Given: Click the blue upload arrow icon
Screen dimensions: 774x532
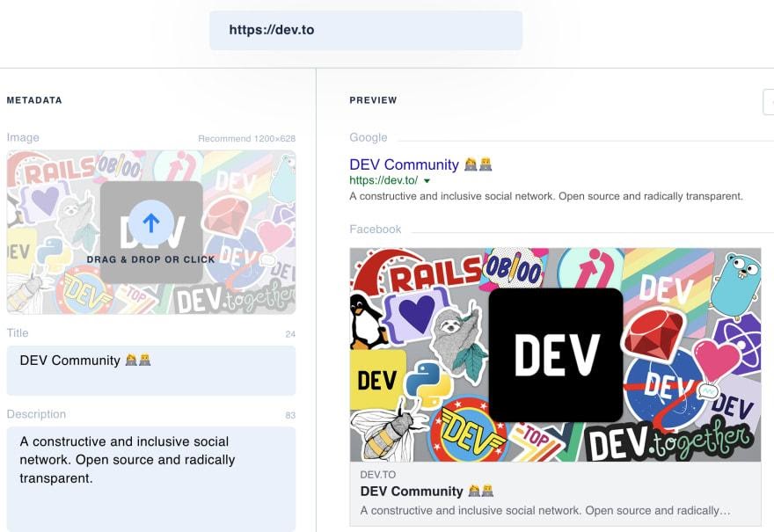Looking at the screenshot, I should (x=151, y=223).
